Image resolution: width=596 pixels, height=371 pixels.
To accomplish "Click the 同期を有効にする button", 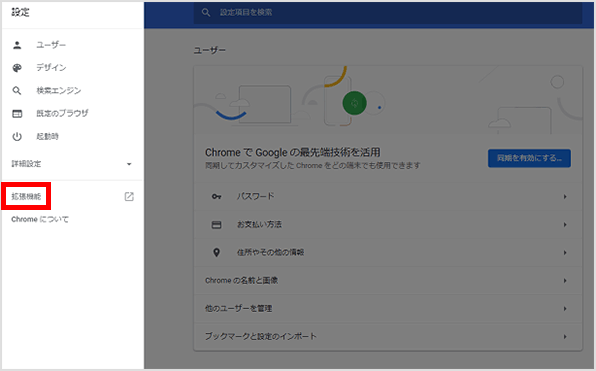I will [x=529, y=158].
